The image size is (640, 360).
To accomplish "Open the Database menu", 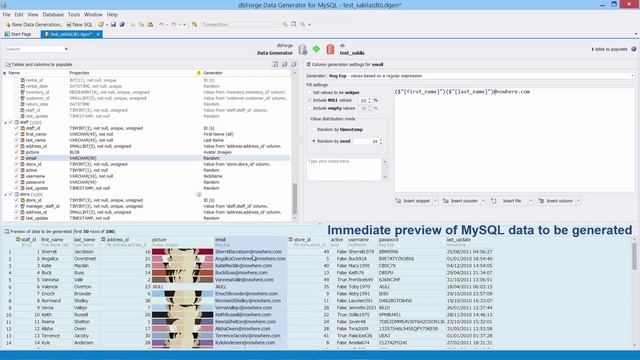I will pos(53,14).
